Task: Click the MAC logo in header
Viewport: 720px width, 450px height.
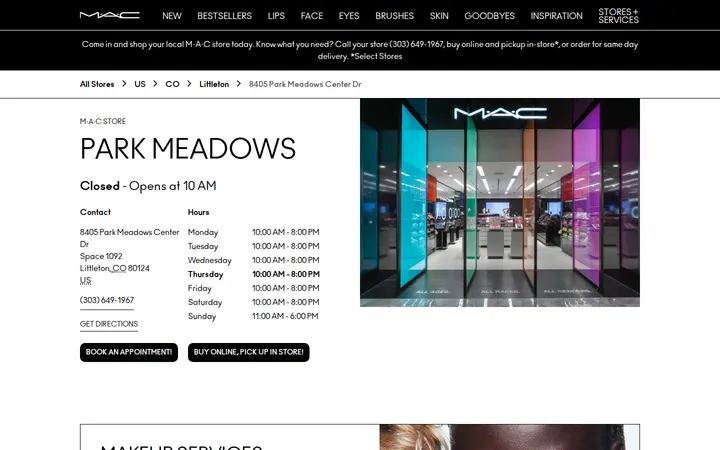Action: (109, 15)
